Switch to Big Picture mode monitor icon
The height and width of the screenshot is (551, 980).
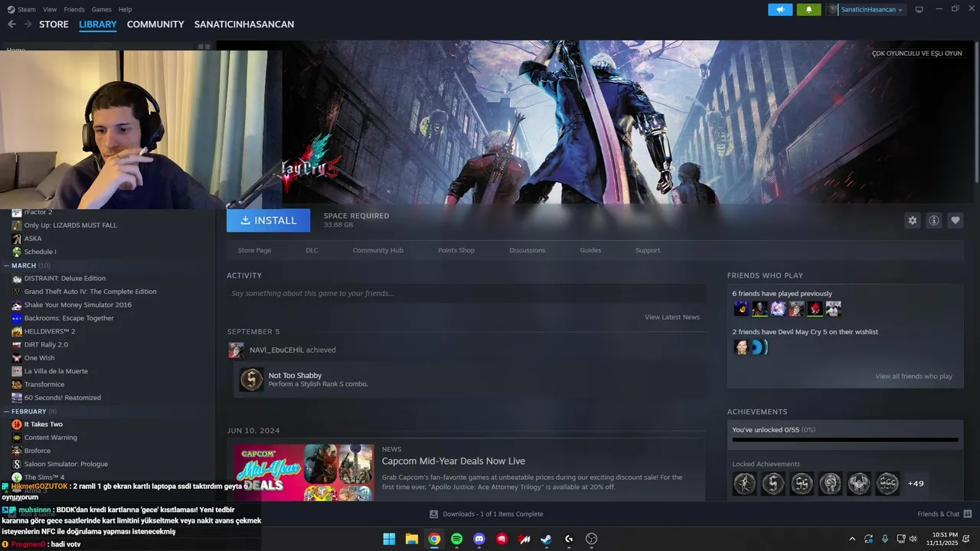920,9
